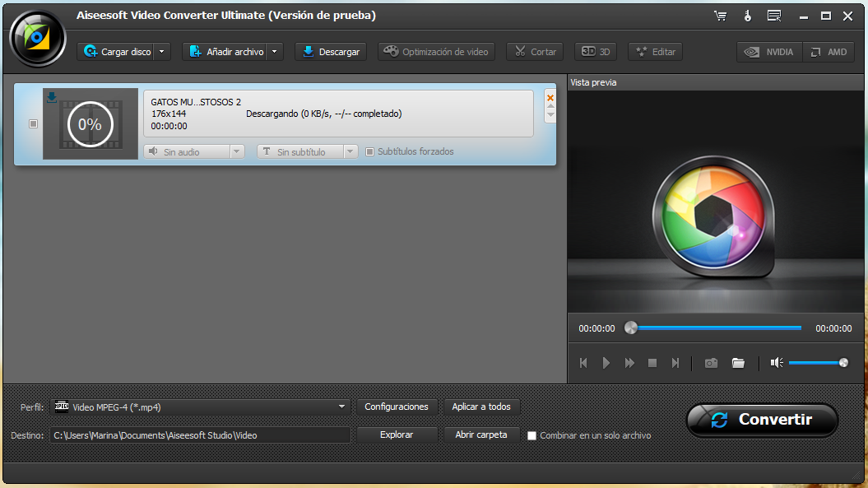
Task: Remove item with the orange X icon
Action: (550, 98)
